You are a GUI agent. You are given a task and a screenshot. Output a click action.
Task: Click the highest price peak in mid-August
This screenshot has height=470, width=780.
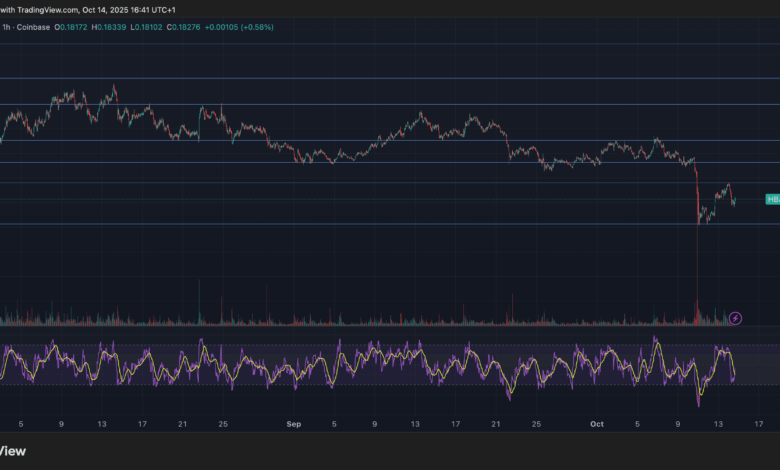(115, 87)
